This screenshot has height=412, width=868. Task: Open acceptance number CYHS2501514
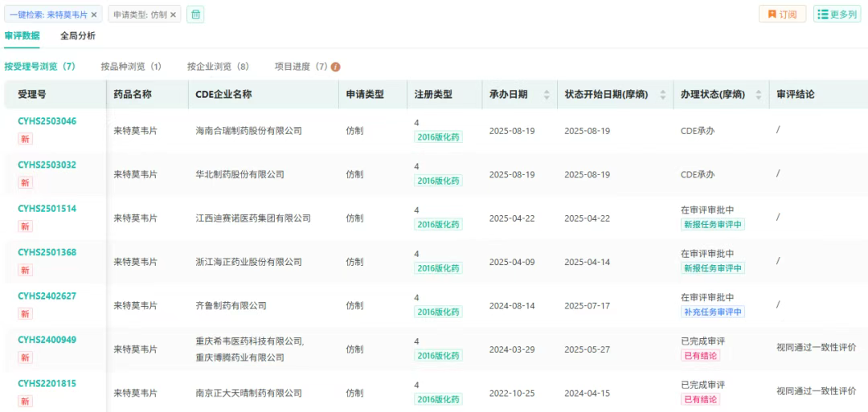pyautogui.click(x=47, y=209)
